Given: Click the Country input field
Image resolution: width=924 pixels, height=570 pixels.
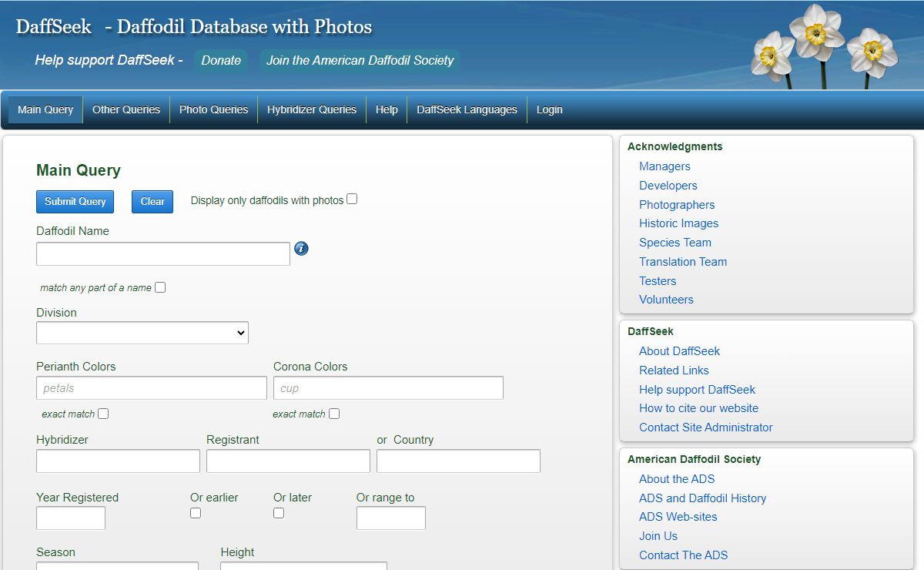Looking at the screenshot, I should click(458, 461).
